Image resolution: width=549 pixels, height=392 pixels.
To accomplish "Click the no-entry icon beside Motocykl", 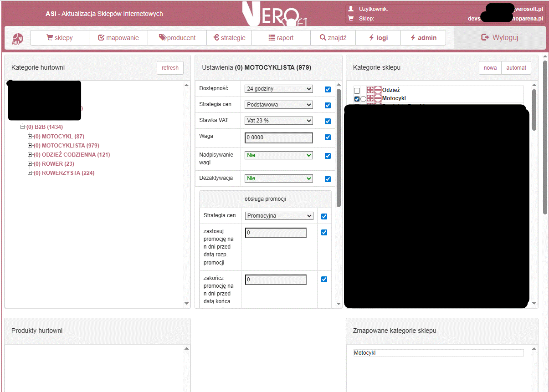I will coord(378,98).
